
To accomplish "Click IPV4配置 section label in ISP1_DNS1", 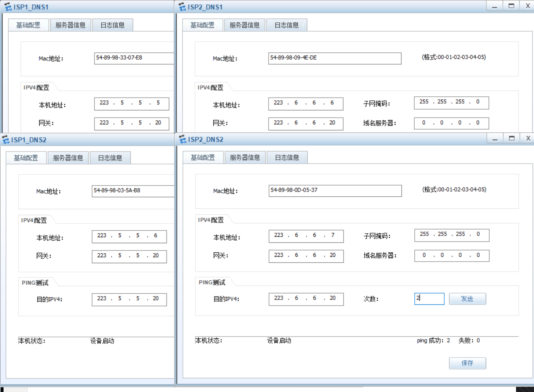I will [x=36, y=88].
